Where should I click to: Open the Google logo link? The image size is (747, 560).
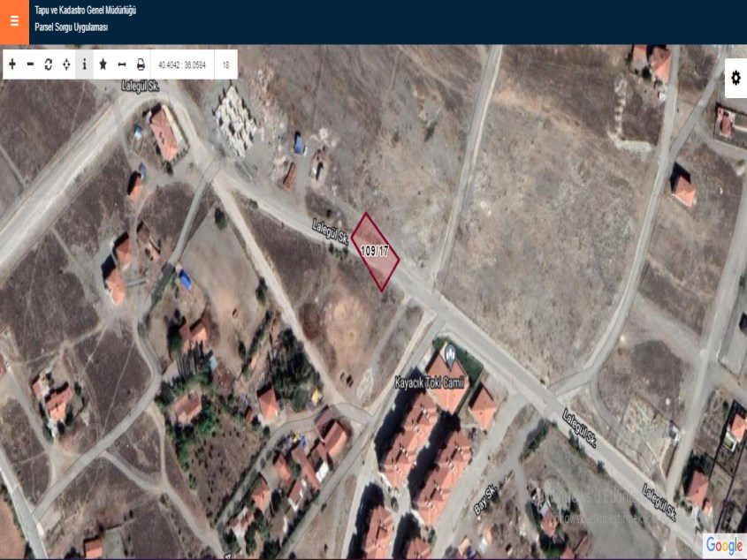coord(723,546)
